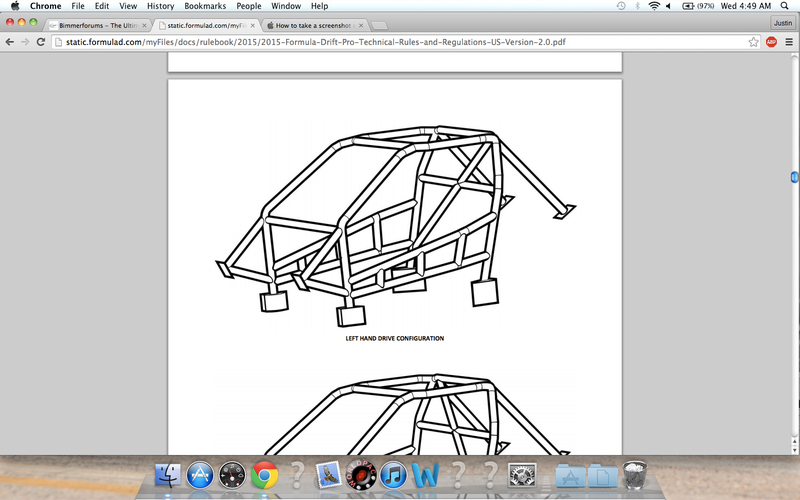The image size is (800, 500).
Task: Open the Bookmarks menu
Action: pos(205,6)
